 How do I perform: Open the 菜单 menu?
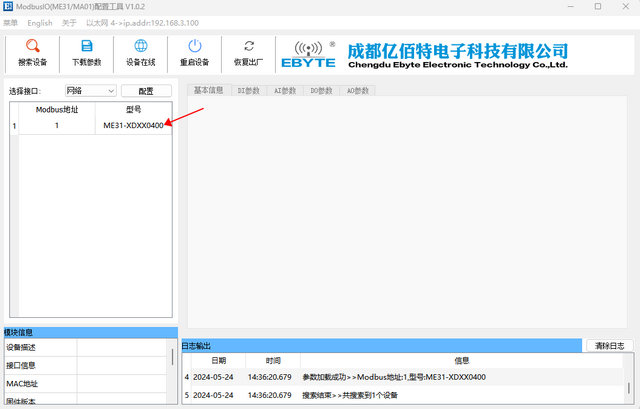pyautogui.click(x=10, y=22)
